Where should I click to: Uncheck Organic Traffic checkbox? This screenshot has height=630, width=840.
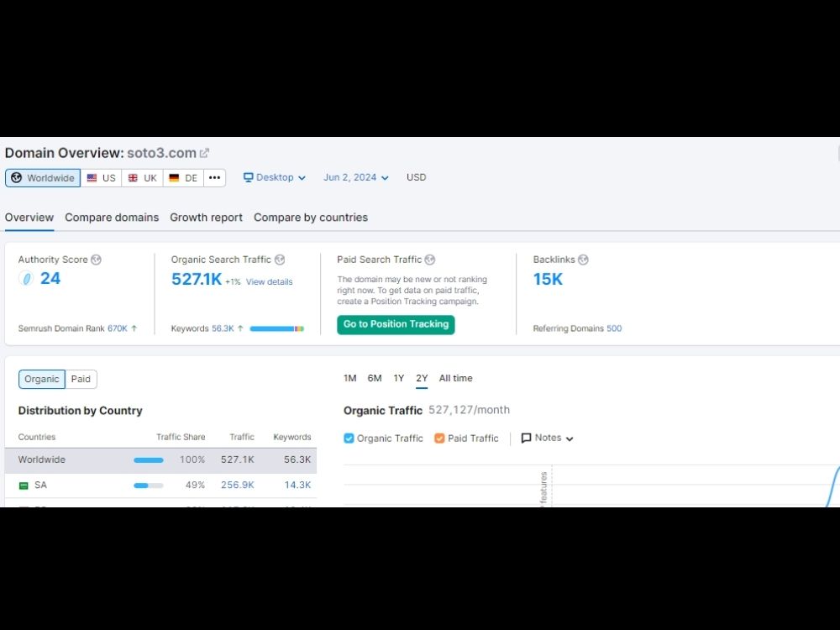click(x=349, y=438)
